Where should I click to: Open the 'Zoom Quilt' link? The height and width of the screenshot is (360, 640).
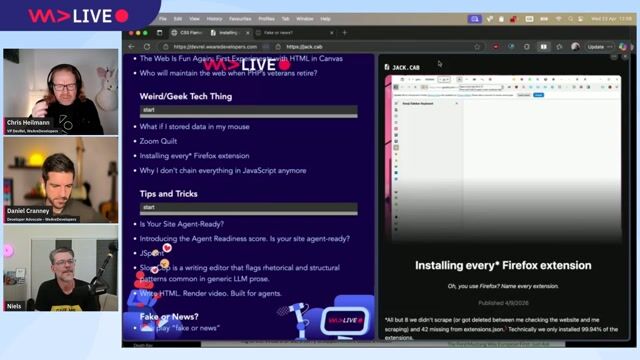coord(158,141)
